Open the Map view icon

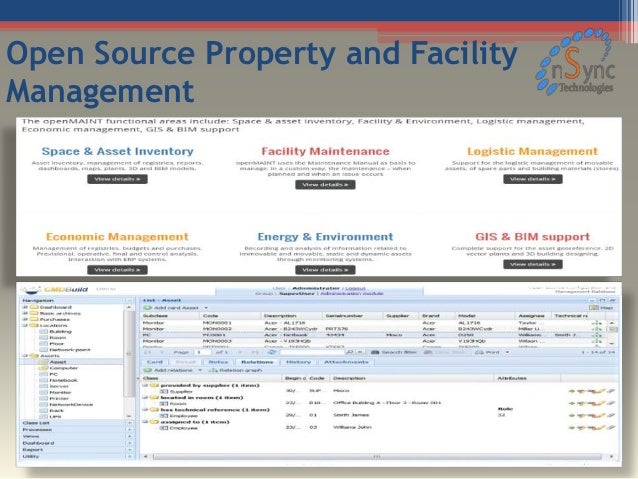pos(594,308)
